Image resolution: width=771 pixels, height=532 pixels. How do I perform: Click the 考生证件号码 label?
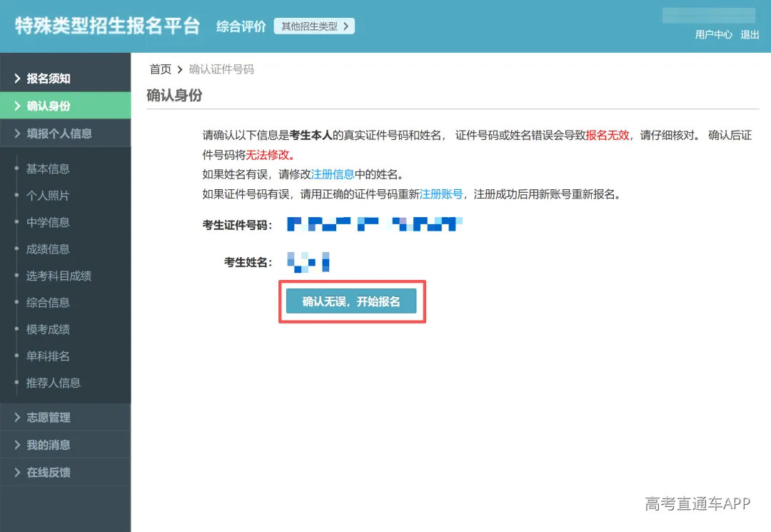[238, 225]
